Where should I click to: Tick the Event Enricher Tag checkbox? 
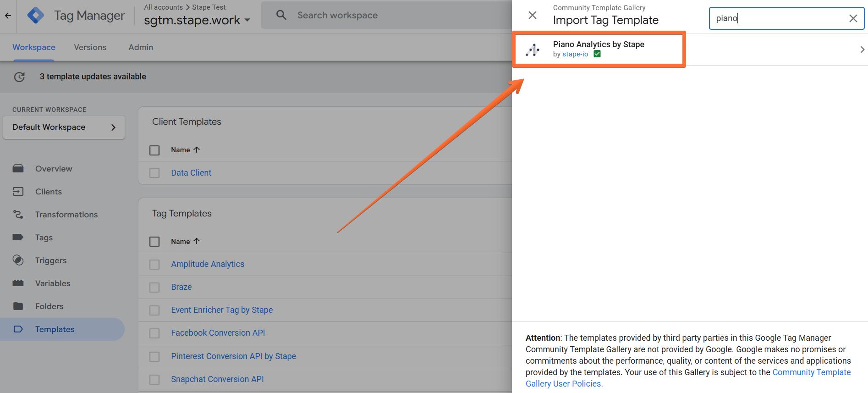[154, 310]
